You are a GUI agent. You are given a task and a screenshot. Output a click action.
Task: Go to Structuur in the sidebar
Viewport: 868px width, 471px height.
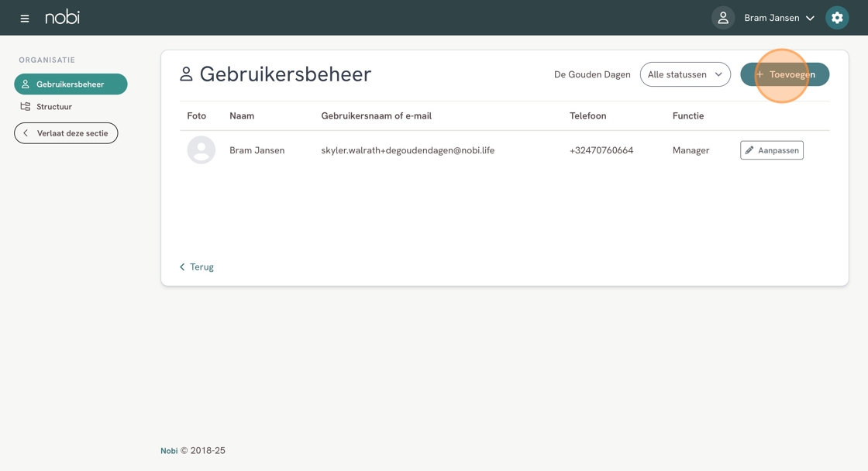tap(54, 107)
